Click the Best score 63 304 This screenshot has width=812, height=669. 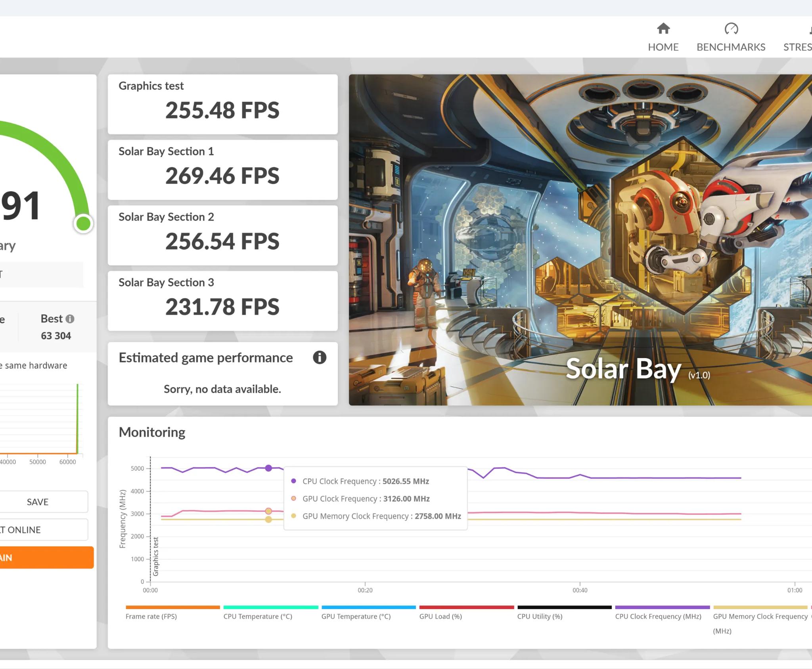point(56,336)
